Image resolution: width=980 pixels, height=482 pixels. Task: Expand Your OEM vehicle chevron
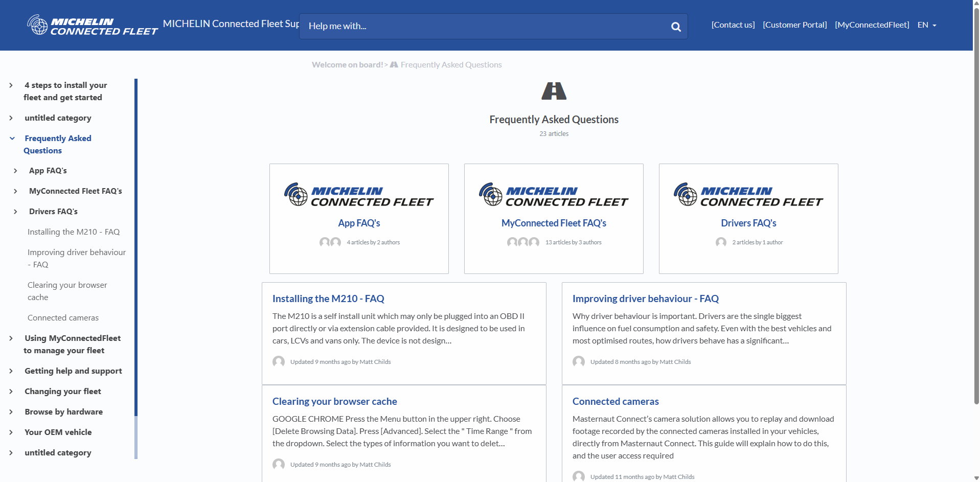point(11,432)
